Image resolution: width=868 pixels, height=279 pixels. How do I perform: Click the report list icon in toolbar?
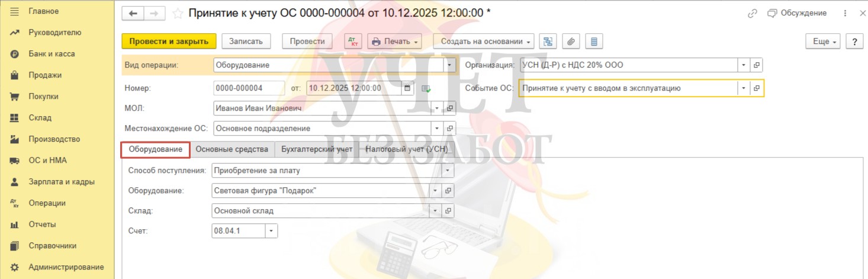pyautogui.click(x=594, y=41)
